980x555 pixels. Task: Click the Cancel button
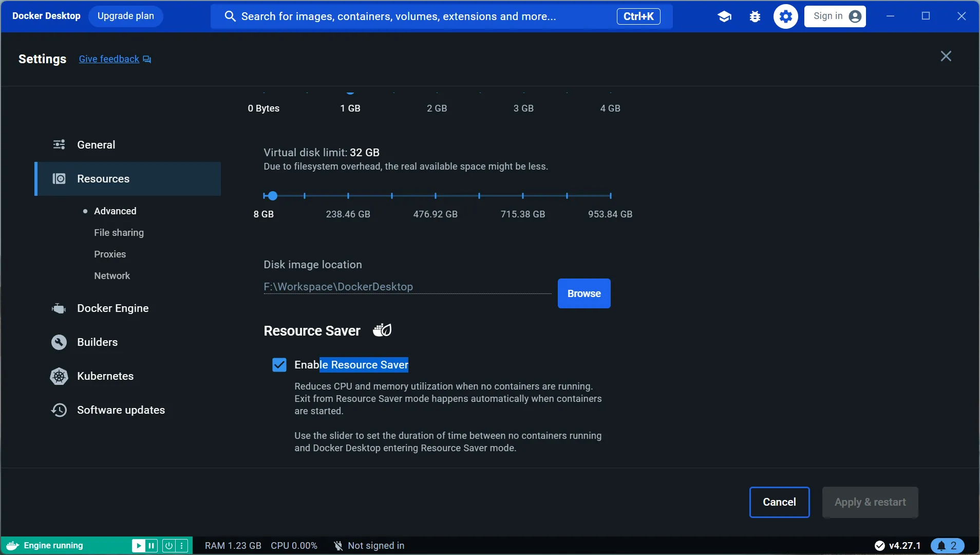point(779,502)
